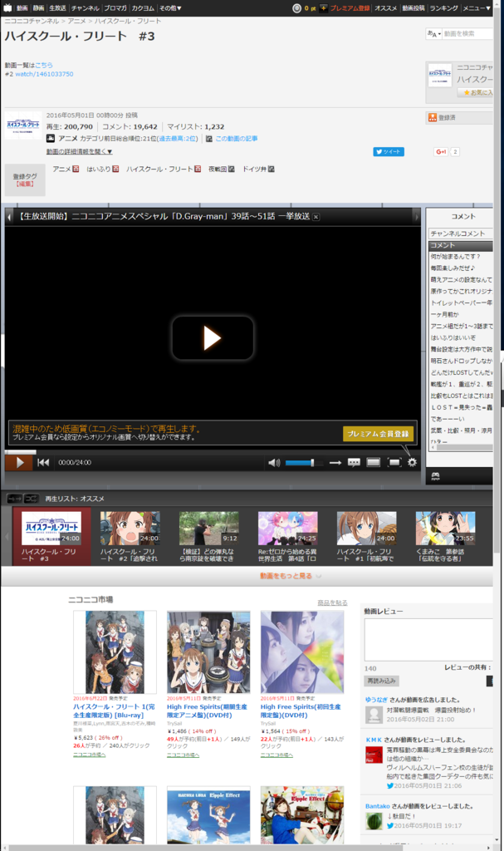Click the G+1 button

point(441,151)
